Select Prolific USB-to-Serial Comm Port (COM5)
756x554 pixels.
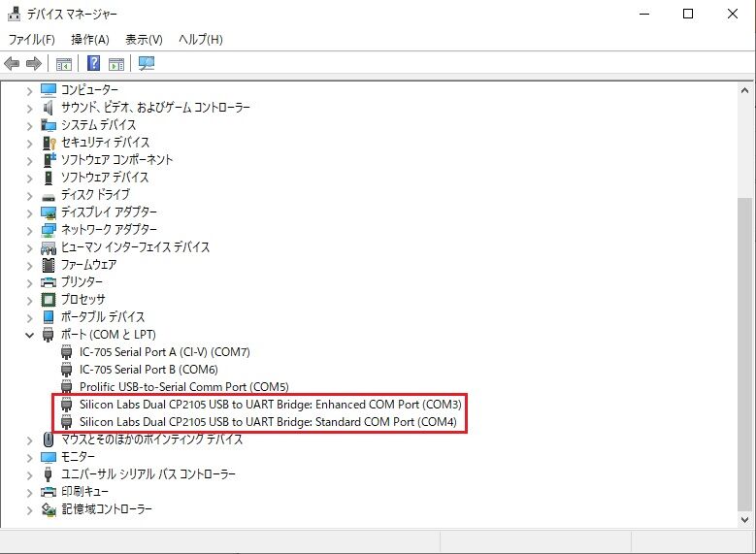(x=183, y=387)
